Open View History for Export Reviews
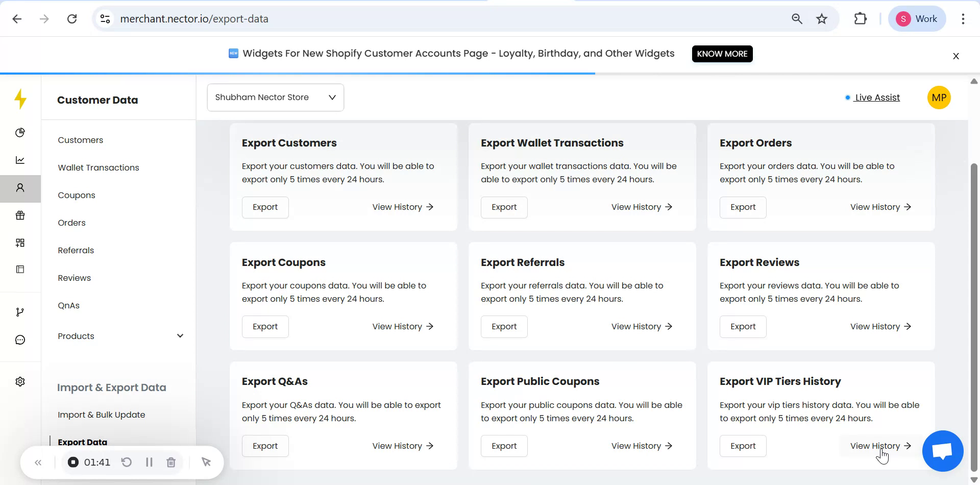 (880, 327)
